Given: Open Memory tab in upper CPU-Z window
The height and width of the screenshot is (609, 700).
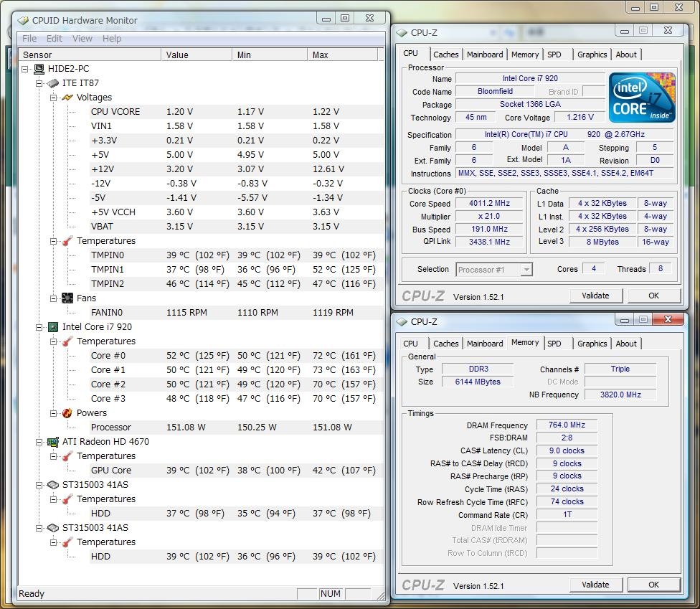Looking at the screenshot, I should pyautogui.click(x=525, y=55).
